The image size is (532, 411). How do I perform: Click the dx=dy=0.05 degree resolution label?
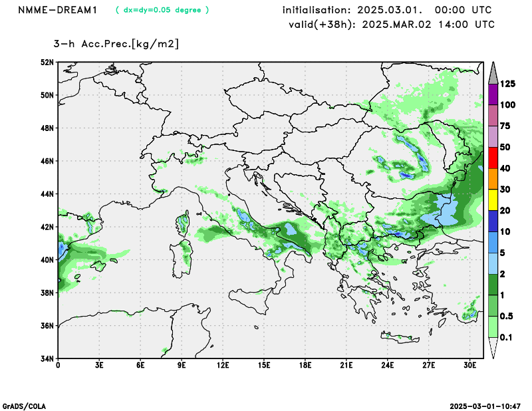162,10
